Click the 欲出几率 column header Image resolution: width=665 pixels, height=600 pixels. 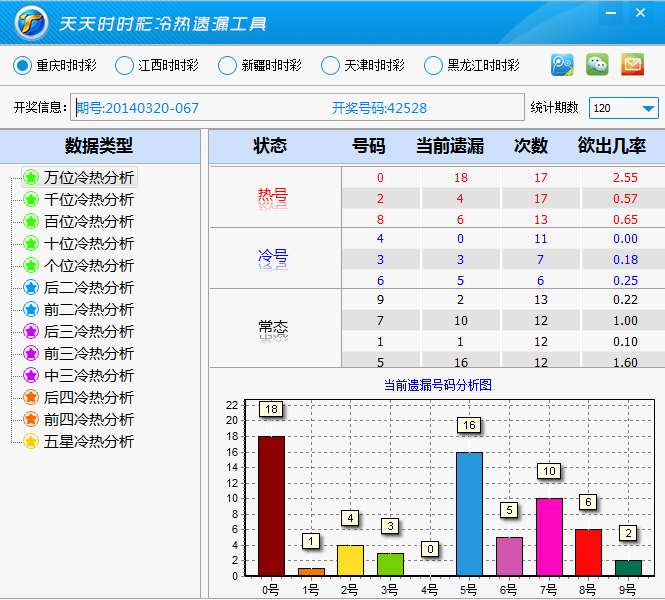pyautogui.click(x=612, y=146)
